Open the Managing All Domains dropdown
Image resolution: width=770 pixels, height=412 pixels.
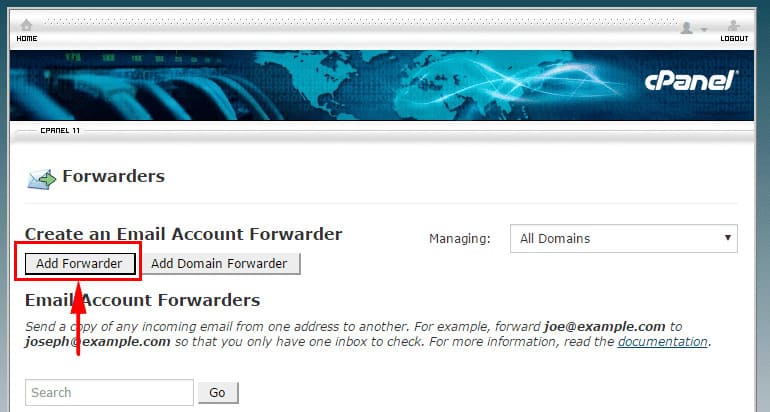[x=624, y=239]
